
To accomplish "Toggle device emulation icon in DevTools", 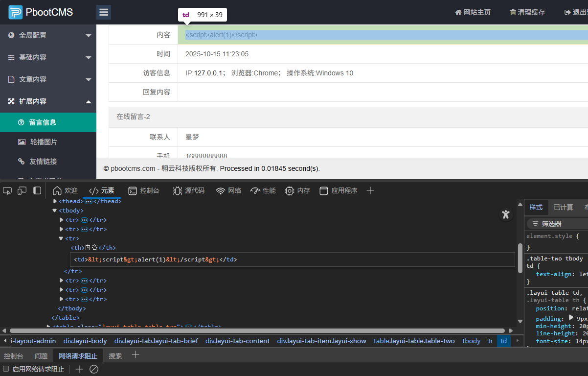I will [x=22, y=190].
